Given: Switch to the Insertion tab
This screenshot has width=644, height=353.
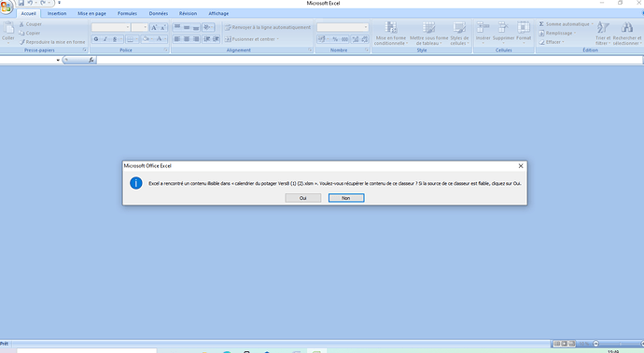Looking at the screenshot, I should [57, 14].
